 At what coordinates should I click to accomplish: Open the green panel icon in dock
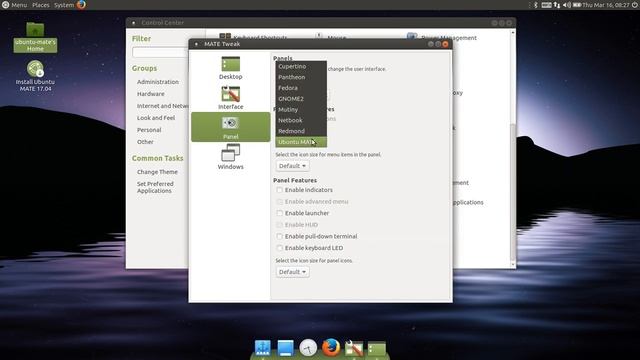[377, 348]
